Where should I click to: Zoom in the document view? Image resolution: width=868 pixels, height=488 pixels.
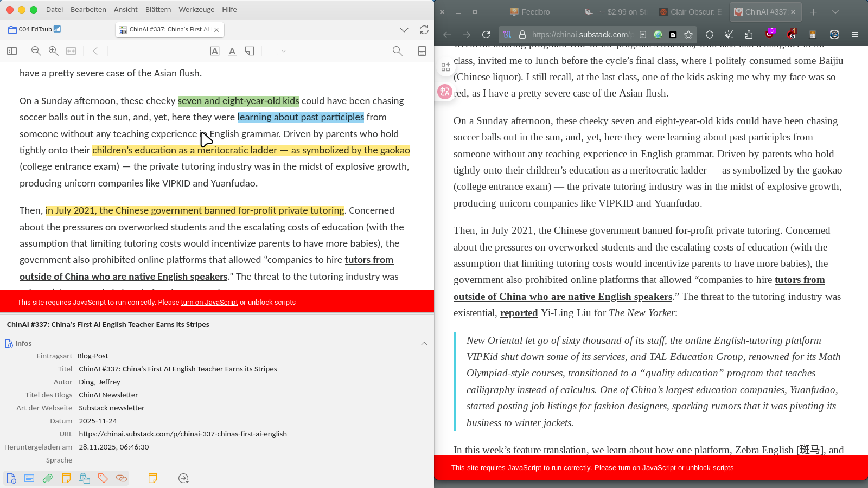pos(54,51)
